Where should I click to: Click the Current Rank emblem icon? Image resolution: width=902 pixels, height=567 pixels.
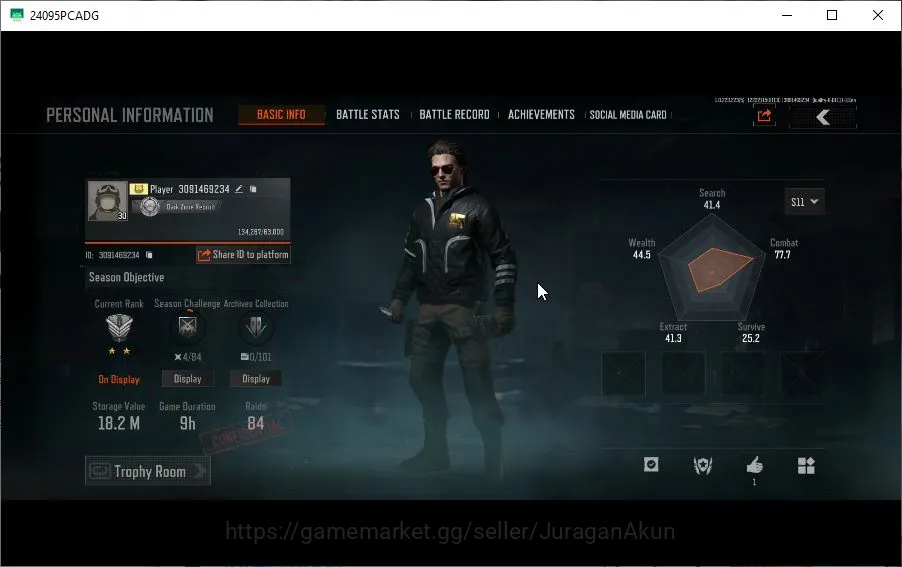pyautogui.click(x=119, y=328)
